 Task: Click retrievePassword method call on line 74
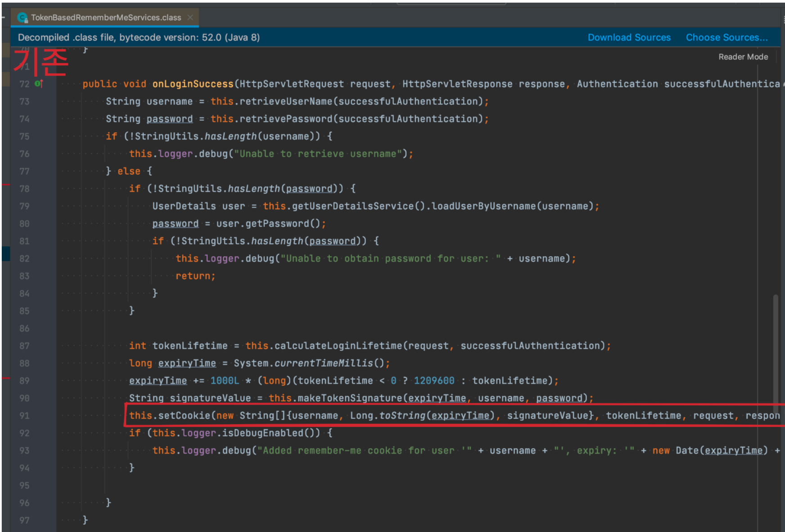point(285,119)
